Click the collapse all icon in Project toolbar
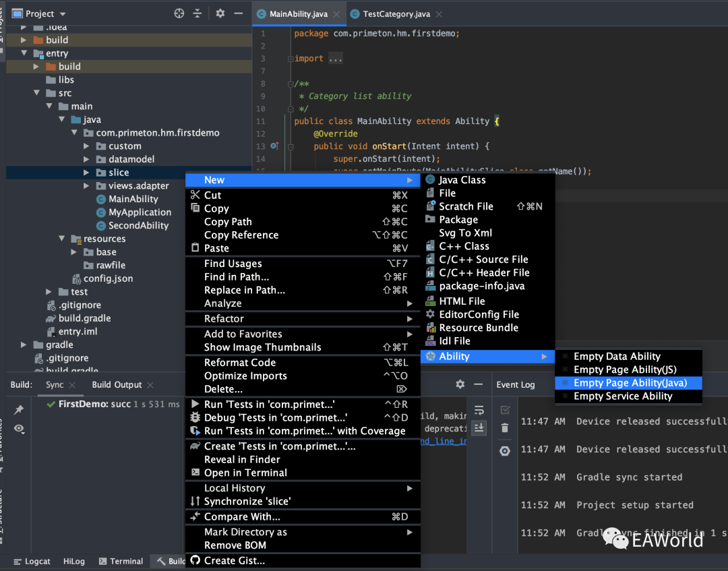Screen dimensions: 728x571 tap(198, 13)
